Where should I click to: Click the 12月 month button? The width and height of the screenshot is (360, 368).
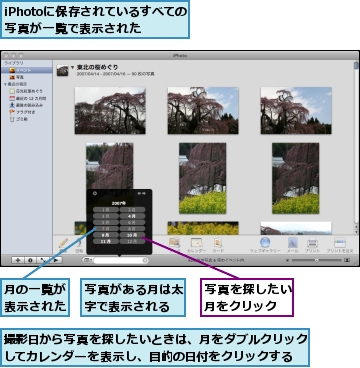[x=132, y=241]
